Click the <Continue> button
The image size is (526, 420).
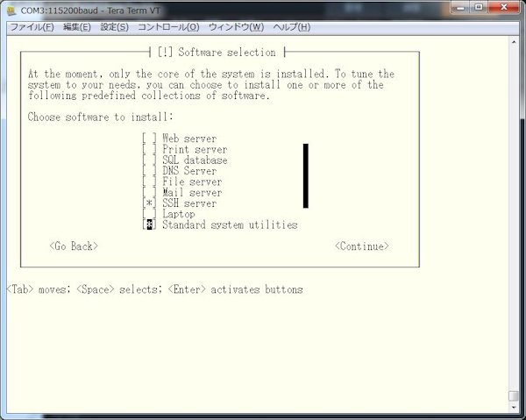point(362,246)
